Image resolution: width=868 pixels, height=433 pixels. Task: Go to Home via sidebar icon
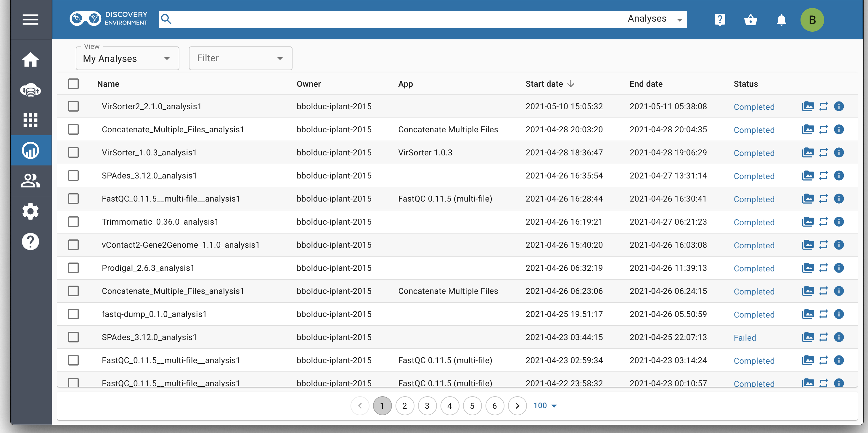click(30, 59)
